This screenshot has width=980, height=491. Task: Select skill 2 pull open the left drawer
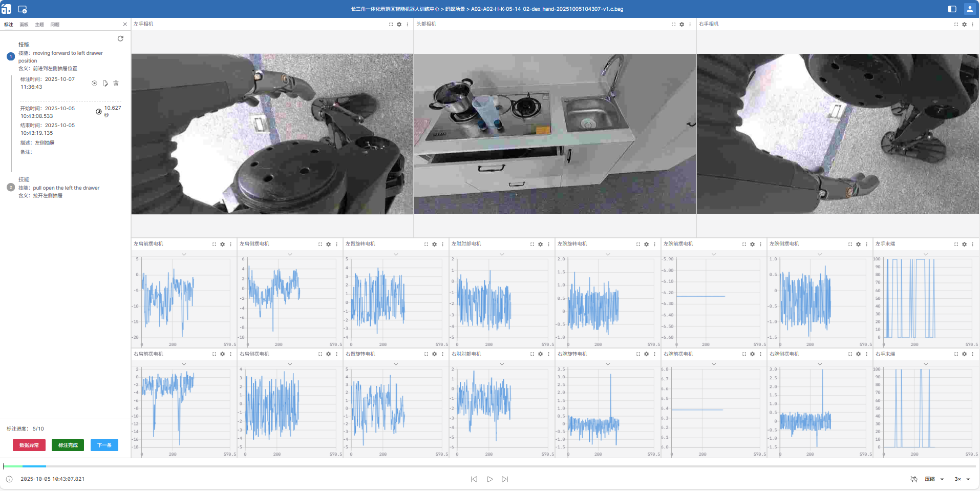(x=66, y=188)
